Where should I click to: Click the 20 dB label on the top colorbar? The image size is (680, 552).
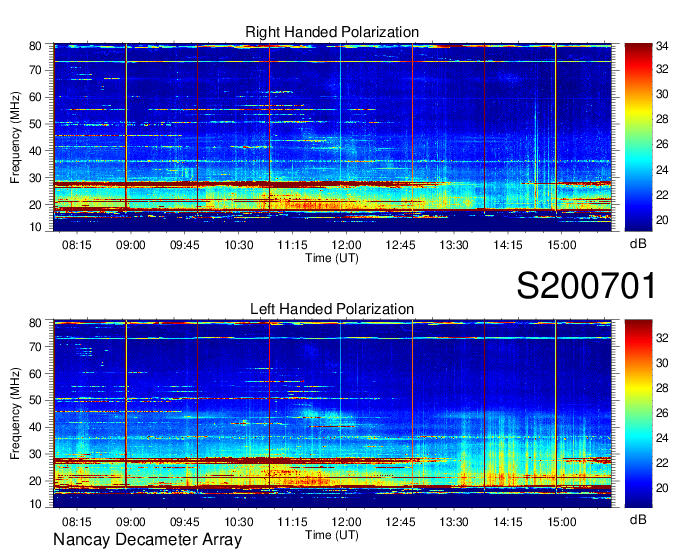coord(662,220)
